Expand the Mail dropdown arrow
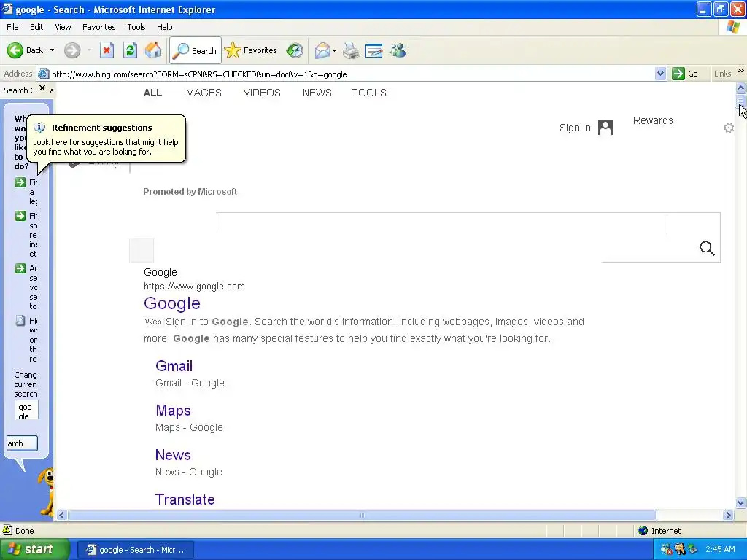The height and width of the screenshot is (560, 747). click(334, 50)
